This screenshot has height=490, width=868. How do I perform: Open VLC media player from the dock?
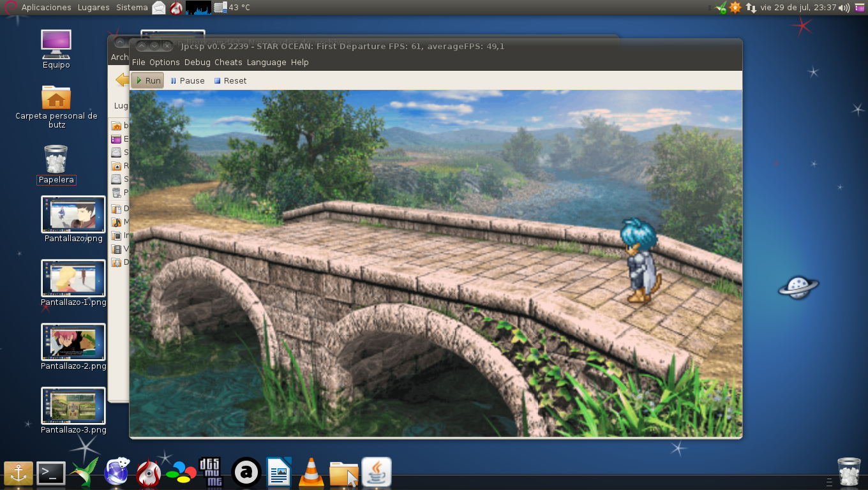coord(311,473)
